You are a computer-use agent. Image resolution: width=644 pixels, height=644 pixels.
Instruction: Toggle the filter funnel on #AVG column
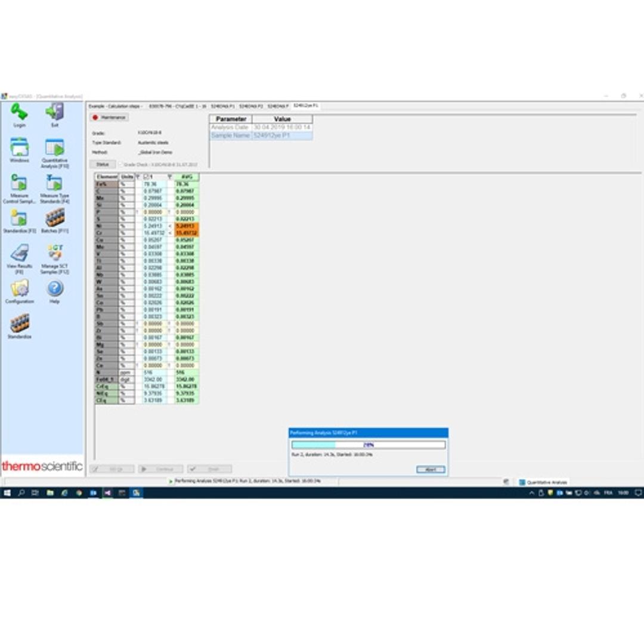[x=170, y=177]
